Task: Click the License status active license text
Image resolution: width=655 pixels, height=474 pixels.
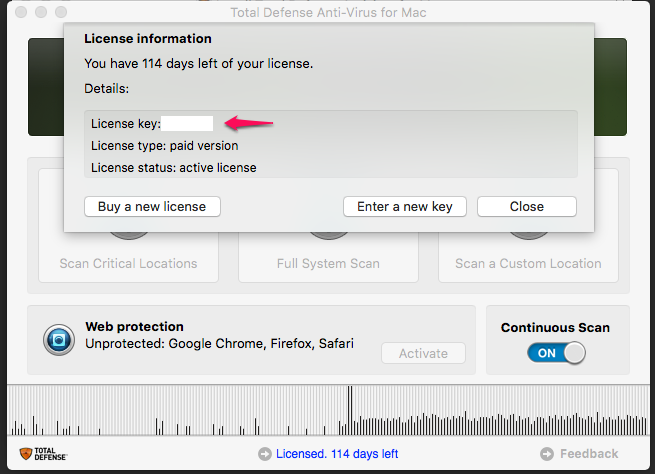Action: (x=174, y=168)
